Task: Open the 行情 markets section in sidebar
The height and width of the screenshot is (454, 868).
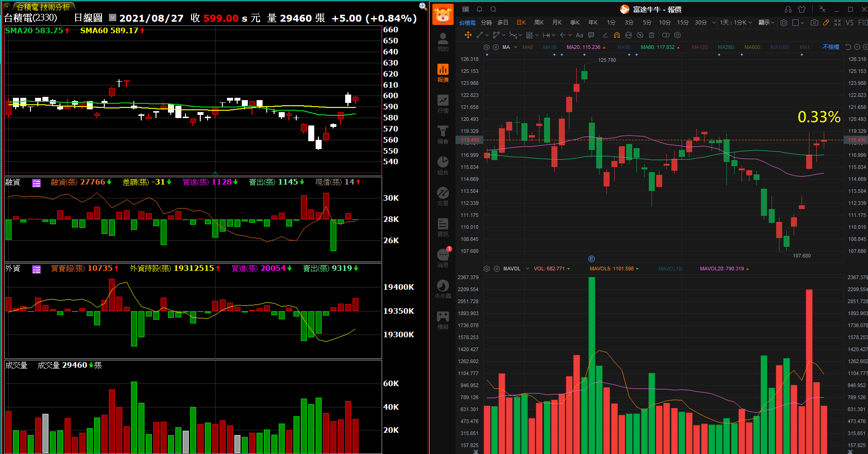Action: coord(443,104)
